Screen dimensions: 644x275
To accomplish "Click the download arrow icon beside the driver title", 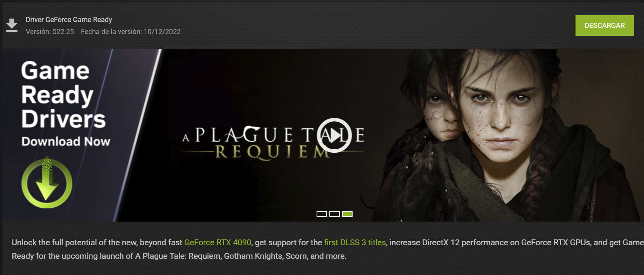I will tap(12, 25).
